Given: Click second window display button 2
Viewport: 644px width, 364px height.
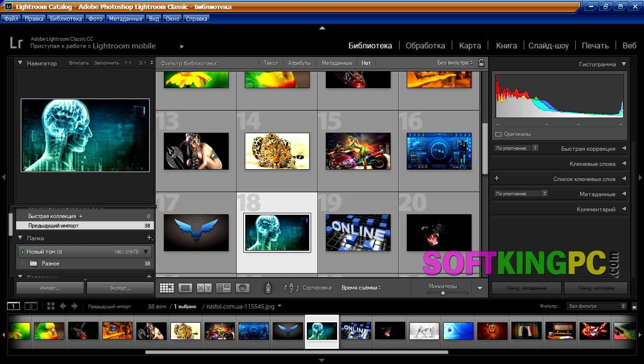Looking at the screenshot, I should point(31,306).
